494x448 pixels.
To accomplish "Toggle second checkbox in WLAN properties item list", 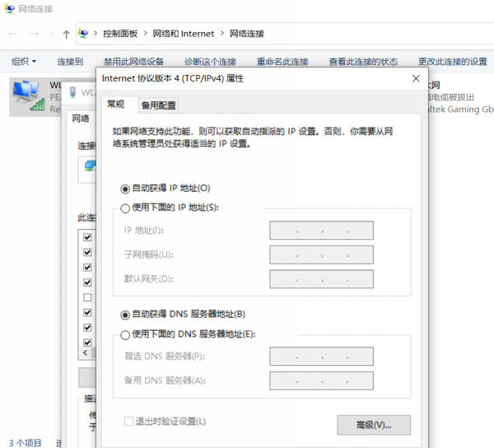I will pyautogui.click(x=87, y=252).
